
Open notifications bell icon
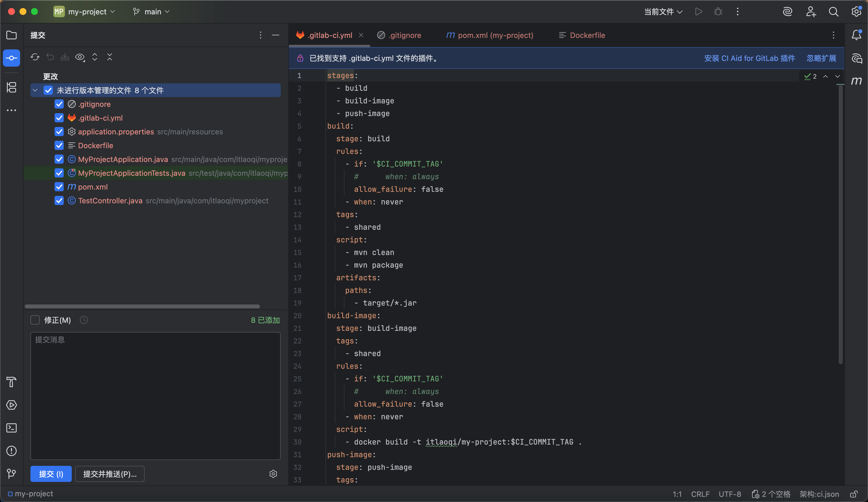click(x=856, y=35)
